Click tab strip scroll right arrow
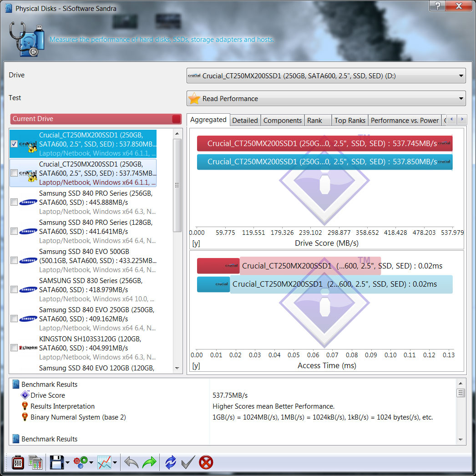476x476 pixels. coord(462,119)
